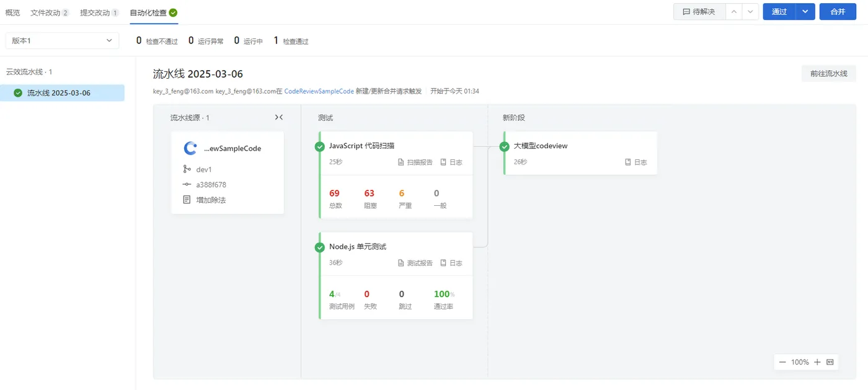The width and height of the screenshot is (868, 390).
Task: Open the CodeReviewSampleCode link
Action: click(319, 91)
